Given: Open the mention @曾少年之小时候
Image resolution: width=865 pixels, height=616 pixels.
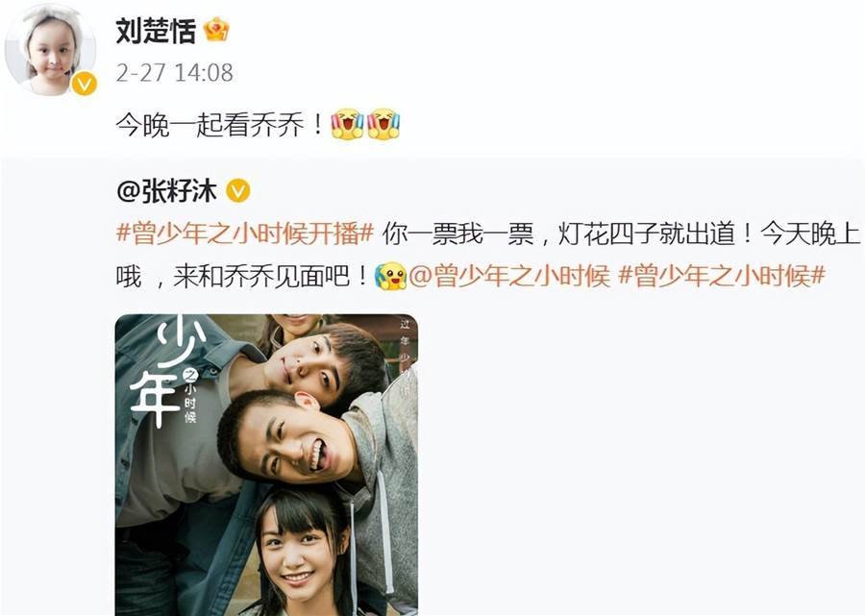Looking at the screenshot, I should [x=509, y=275].
